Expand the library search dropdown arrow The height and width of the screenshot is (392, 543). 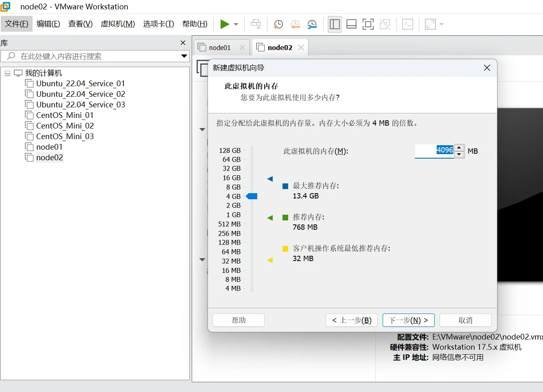184,56
